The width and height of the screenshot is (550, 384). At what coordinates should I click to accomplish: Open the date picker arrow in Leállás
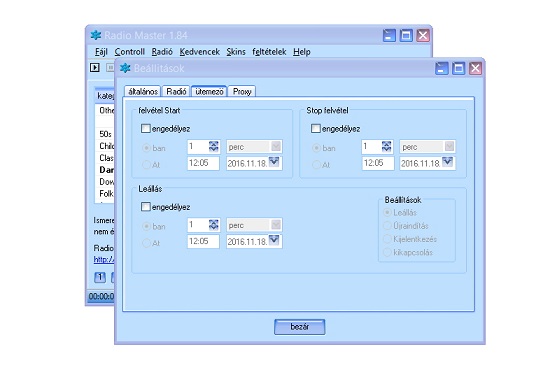point(274,240)
